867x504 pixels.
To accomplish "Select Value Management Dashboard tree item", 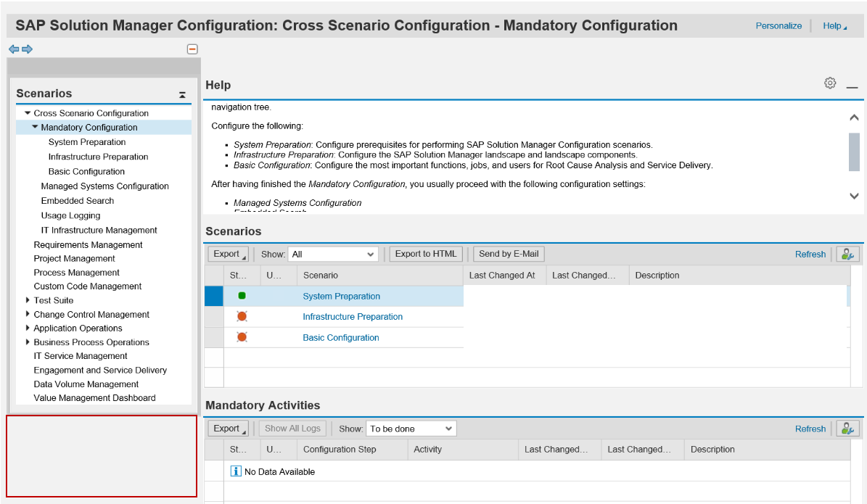I will pos(94,398).
